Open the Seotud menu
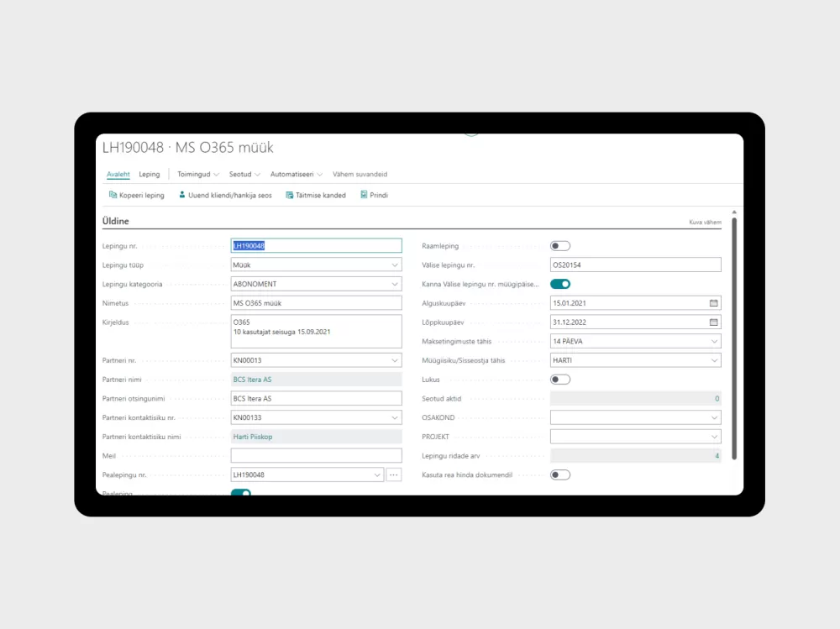 point(244,174)
